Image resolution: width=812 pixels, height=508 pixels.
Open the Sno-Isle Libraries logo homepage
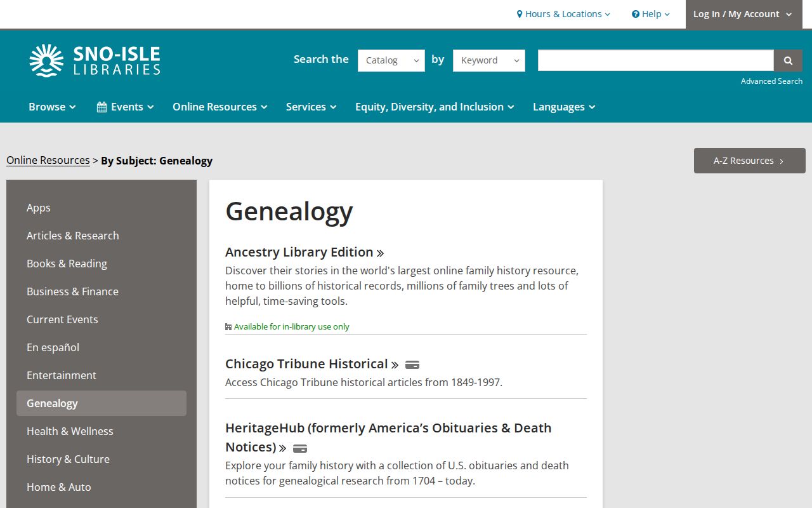click(95, 60)
